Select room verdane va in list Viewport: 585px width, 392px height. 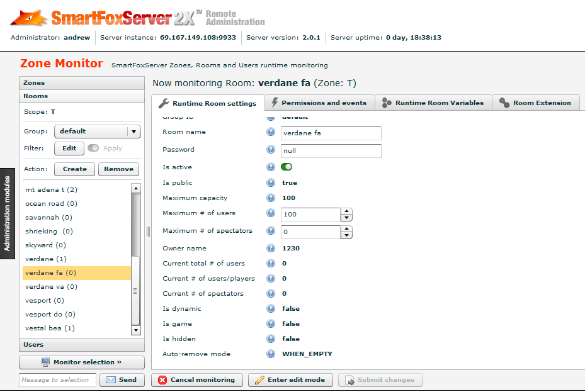51,287
